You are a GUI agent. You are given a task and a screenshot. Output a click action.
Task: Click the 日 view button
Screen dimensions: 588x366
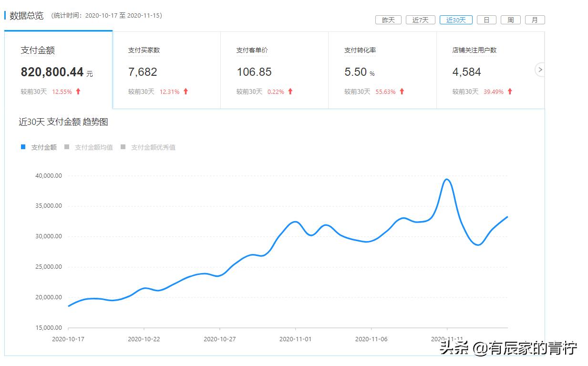pos(486,20)
